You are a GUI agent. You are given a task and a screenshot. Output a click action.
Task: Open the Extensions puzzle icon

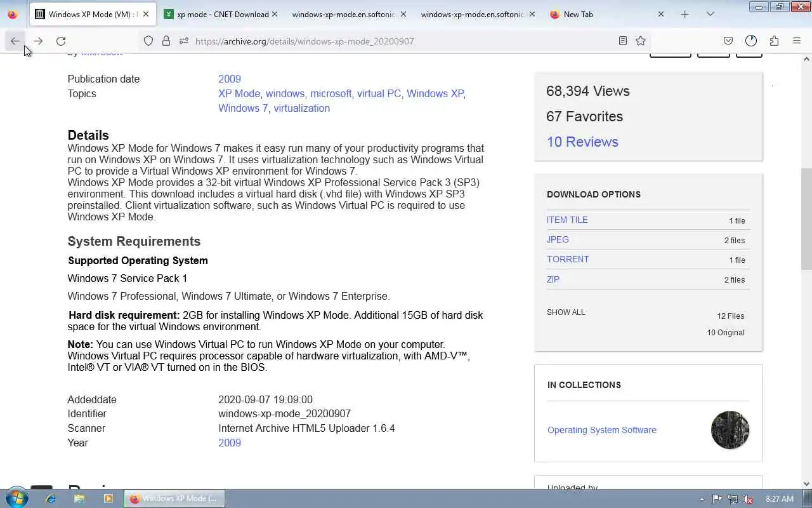click(774, 41)
